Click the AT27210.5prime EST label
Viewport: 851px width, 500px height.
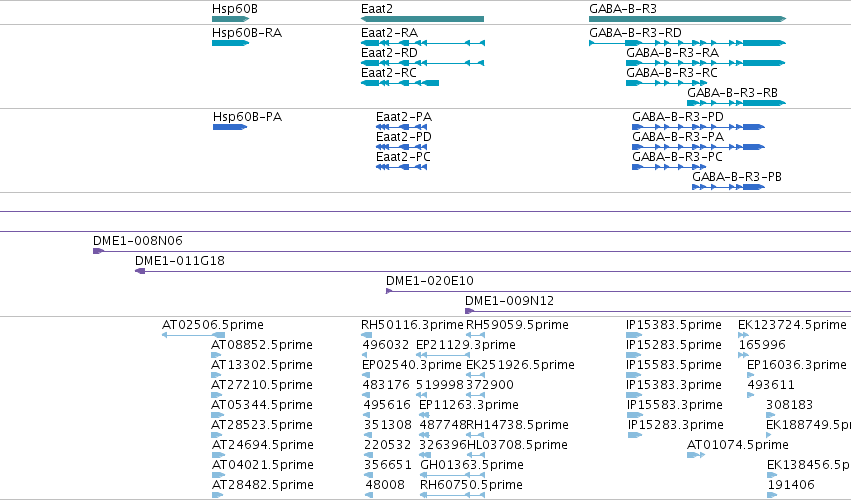pos(262,385)
